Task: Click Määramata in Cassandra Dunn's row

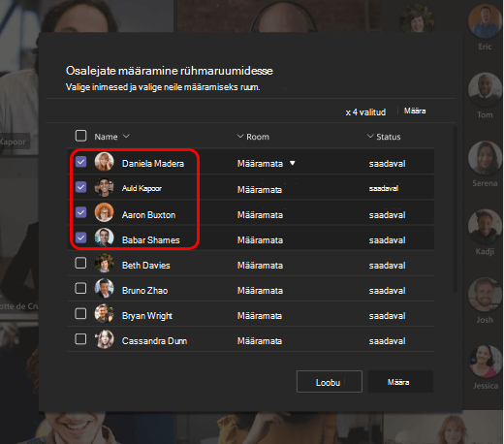Action: coord(260,341)
